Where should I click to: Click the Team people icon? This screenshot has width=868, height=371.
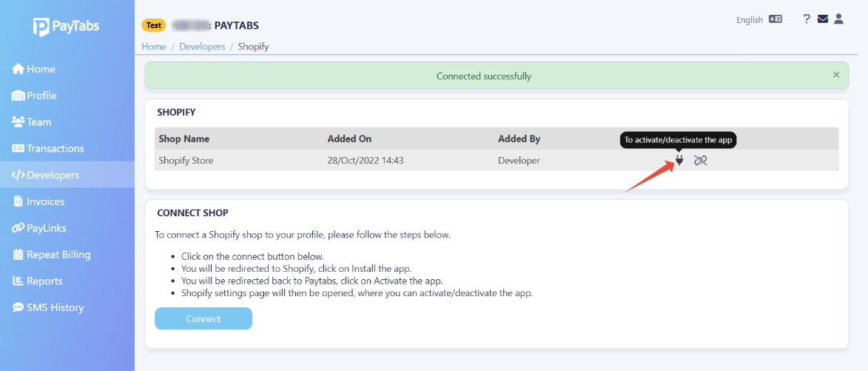[x=18, y=122]
